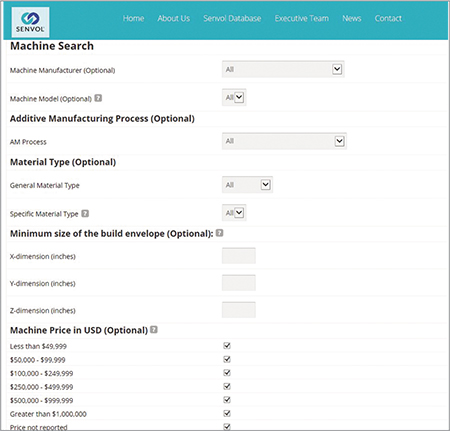Uncheck Greater than $1,000,000 checkbox
Viewport: 450px width, 431px height.
tap(227, 413)
